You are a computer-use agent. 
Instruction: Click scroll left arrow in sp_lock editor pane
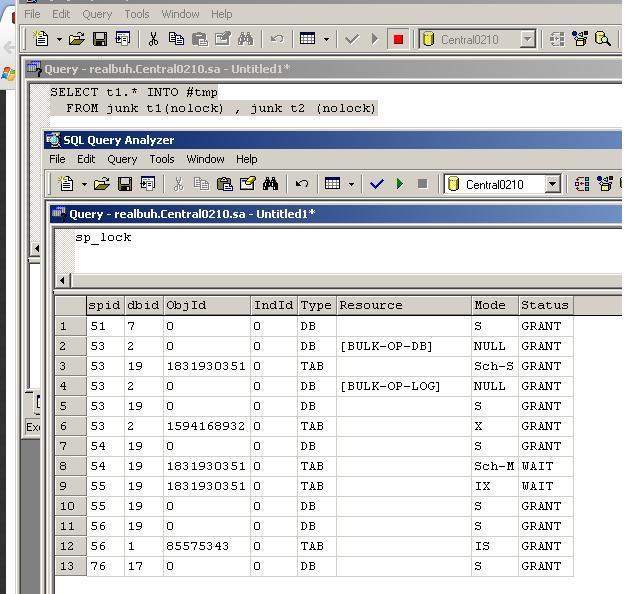(63, 280)
